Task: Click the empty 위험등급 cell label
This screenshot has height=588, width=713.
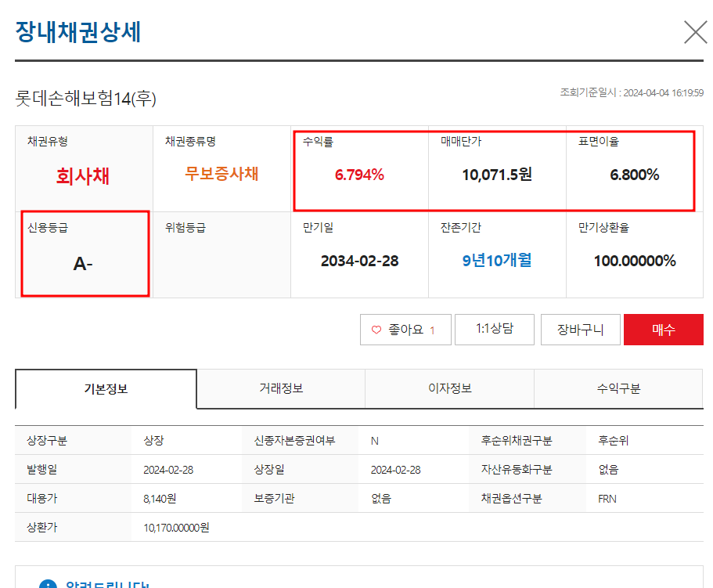Action: point(185,227)
